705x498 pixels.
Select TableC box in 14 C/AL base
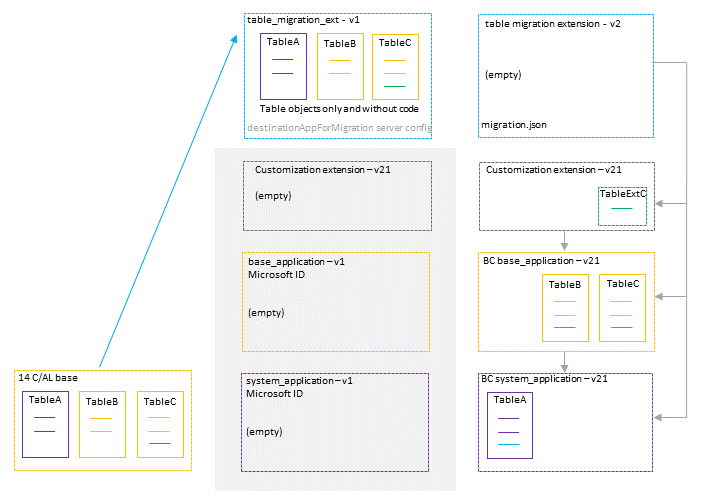pyautogui.click(x=161, y=425)
